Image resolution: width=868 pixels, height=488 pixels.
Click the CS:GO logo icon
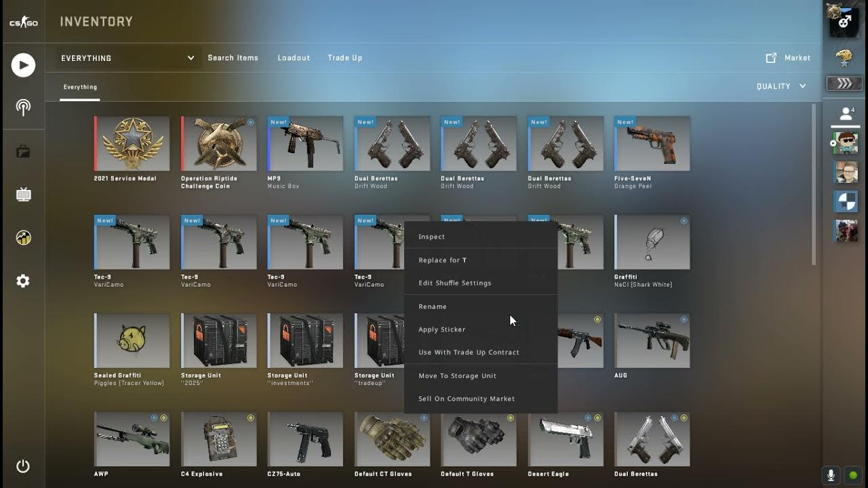pos(23,22)
